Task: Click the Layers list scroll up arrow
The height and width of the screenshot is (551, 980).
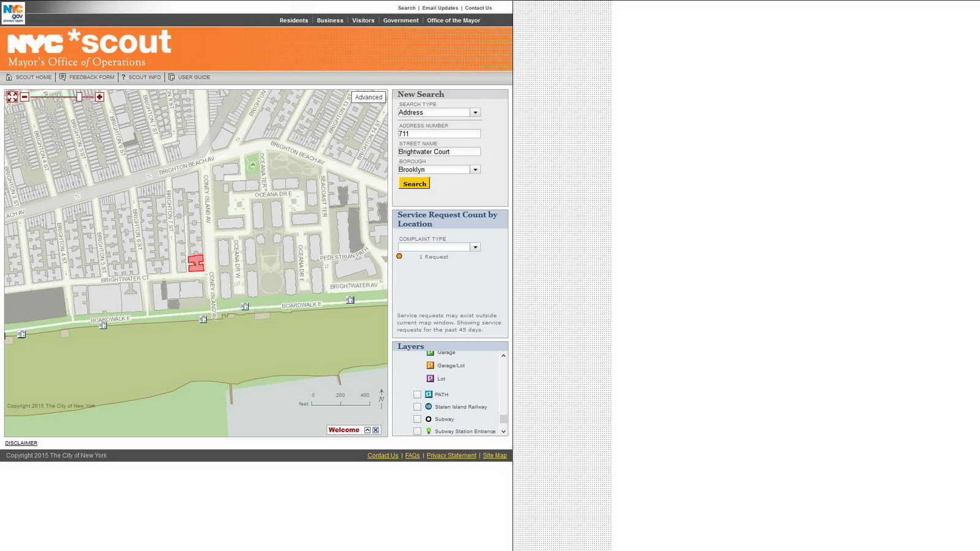Action: [503, 356]
